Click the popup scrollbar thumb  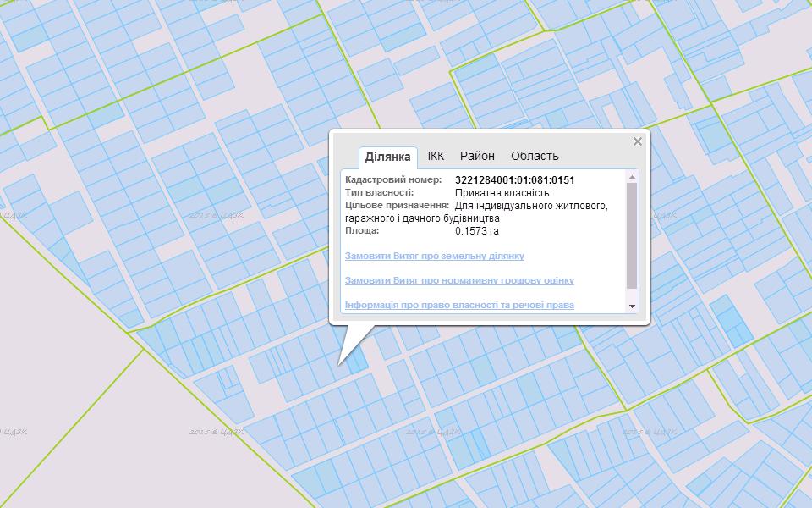[632, 235]
